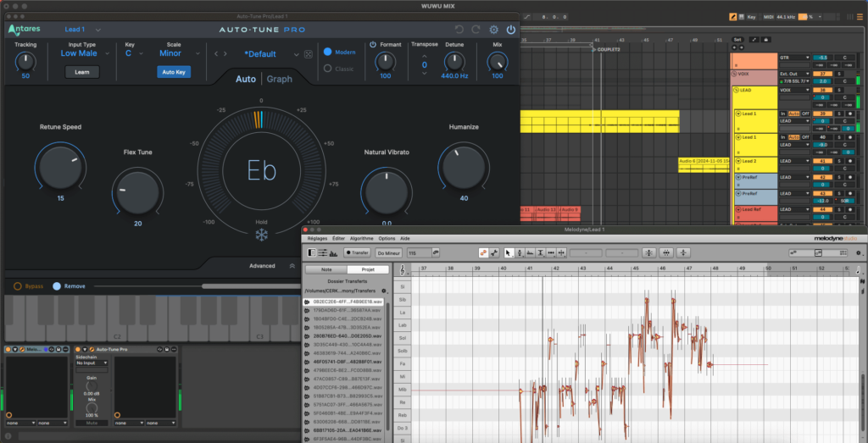Open Scale Minor dropdown

coord(180,53)
